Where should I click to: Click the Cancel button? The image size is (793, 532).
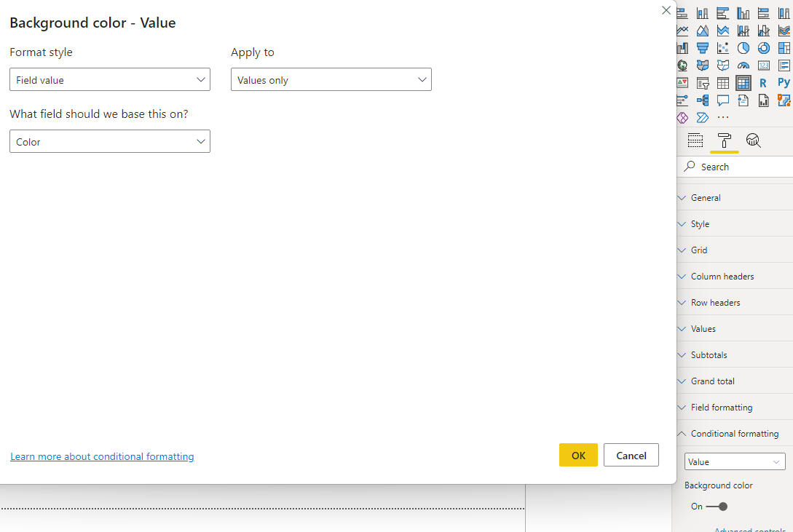(631, 455)
